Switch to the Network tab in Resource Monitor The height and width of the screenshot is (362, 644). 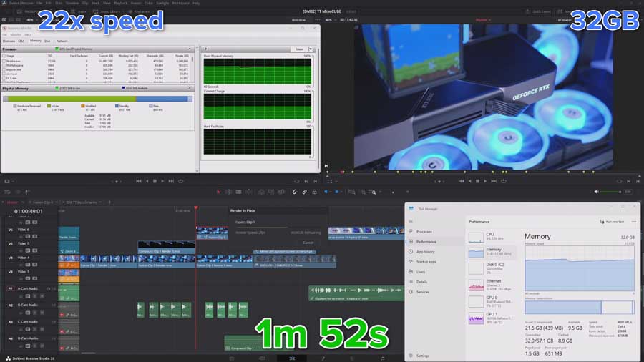coord(62,41)
